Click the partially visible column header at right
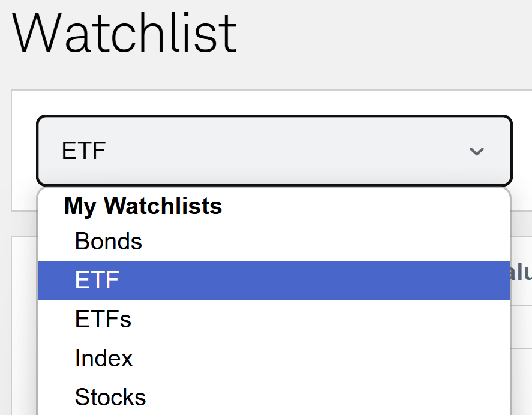 (x=521, y=273)
